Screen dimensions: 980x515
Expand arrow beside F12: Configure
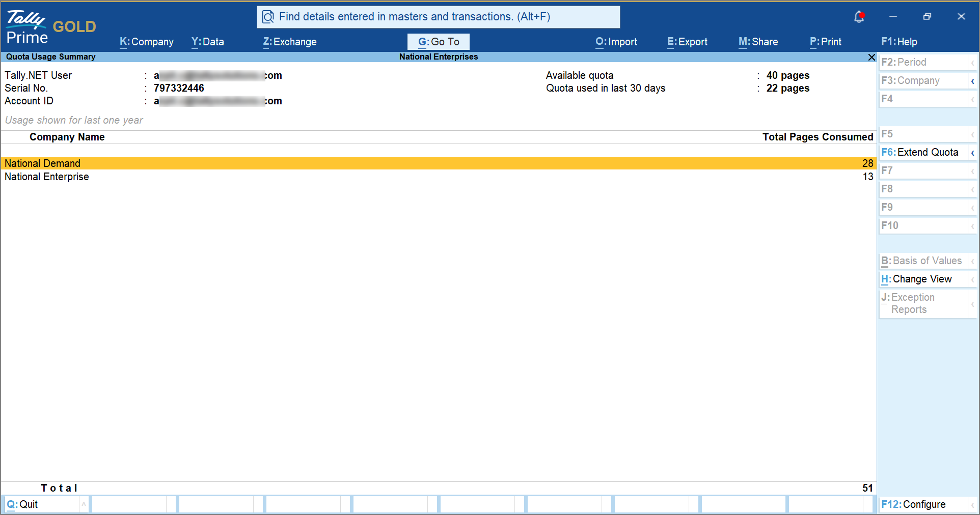pos(972,505)
